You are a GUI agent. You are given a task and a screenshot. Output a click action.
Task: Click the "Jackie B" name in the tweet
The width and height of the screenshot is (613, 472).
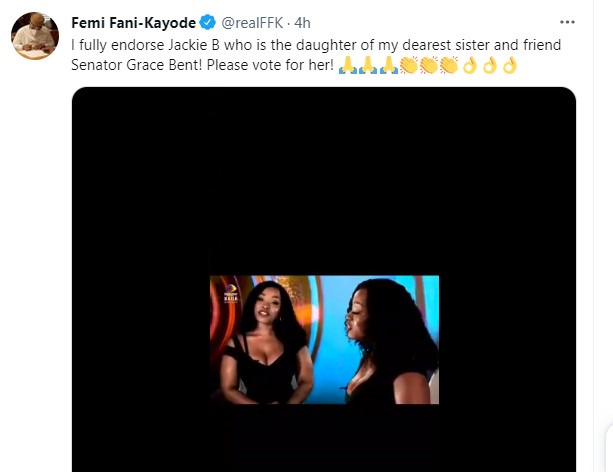click(x=194, y=45)
